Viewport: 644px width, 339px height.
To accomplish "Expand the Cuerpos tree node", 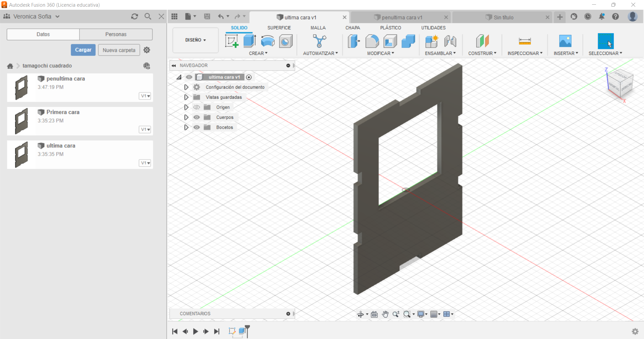I will tap(186, 117).
